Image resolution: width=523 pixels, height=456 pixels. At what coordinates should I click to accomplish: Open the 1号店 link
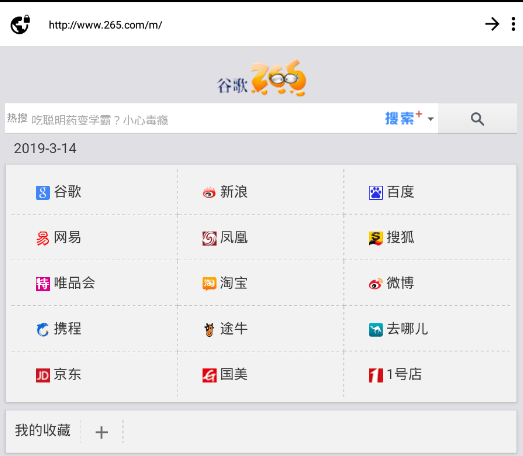[404, 374]
